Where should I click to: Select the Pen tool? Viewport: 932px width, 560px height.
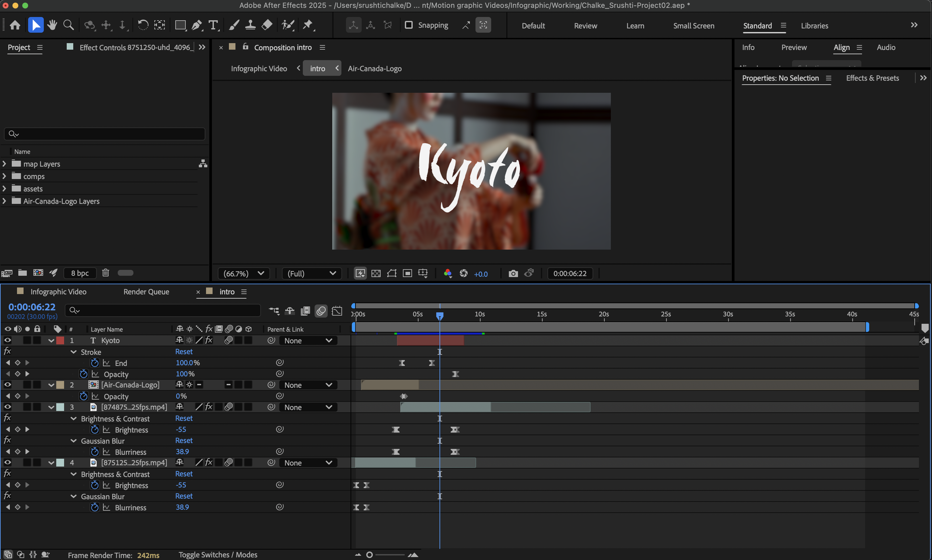coord(197,25)
